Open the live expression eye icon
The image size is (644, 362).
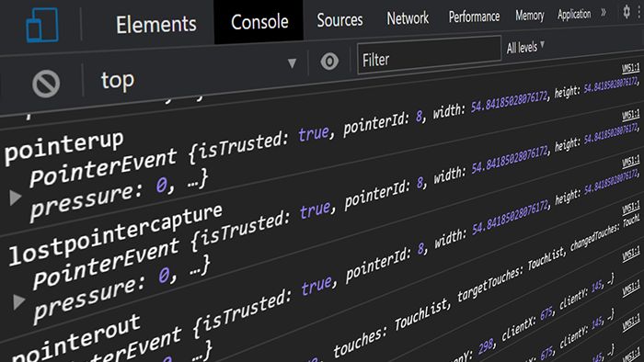click(x=329, y=62)
